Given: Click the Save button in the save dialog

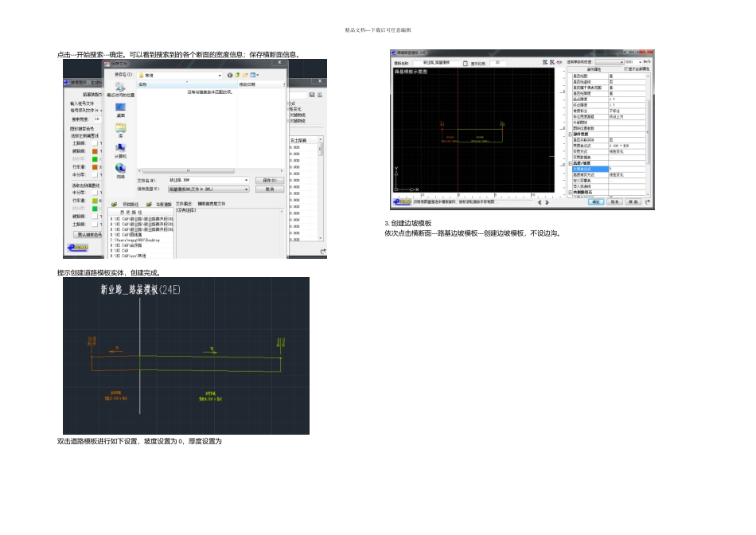Looking at the screenshot, I should point(270,180).
